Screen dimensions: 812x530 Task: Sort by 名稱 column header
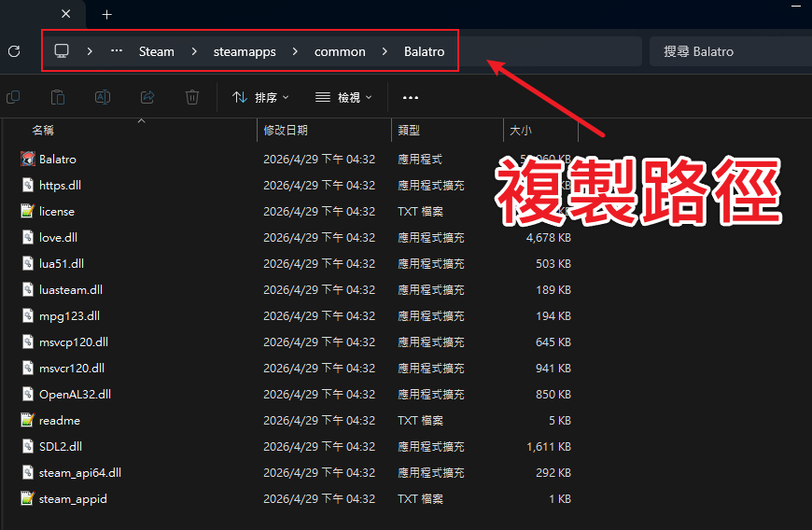43,131
